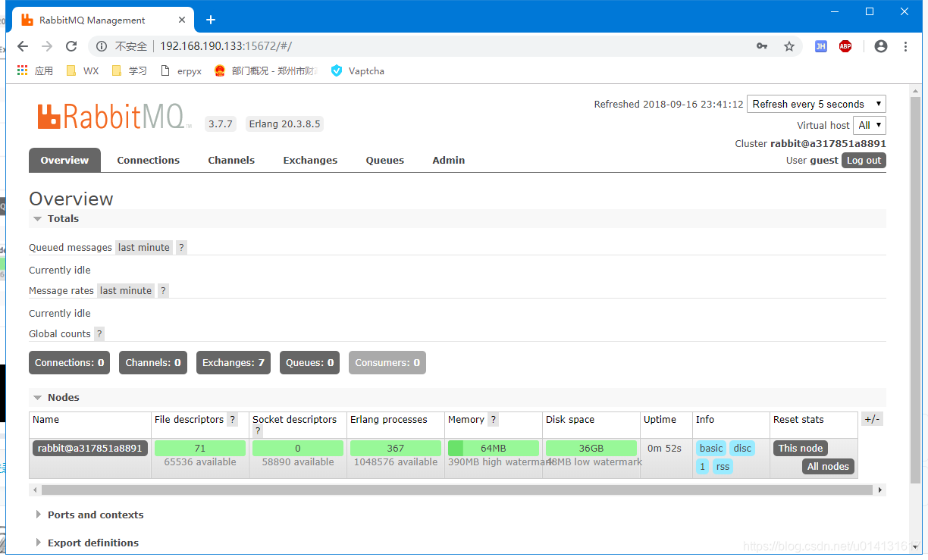Viewport: 928px width, 560px height.
Task: Switch to the Overview tab
Action: [x=64, y=161]
